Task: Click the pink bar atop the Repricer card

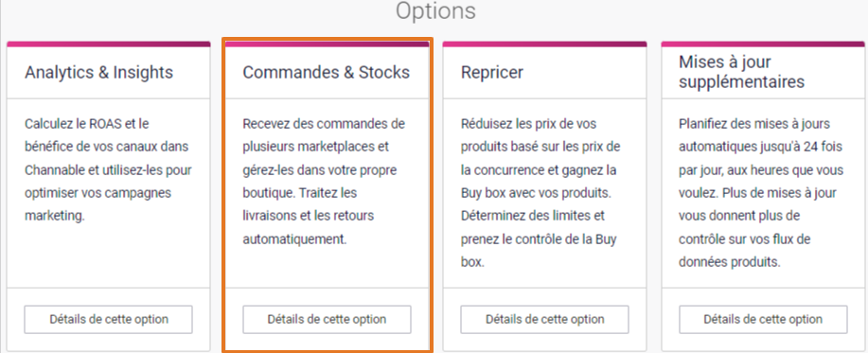Action: coord(544,44)
